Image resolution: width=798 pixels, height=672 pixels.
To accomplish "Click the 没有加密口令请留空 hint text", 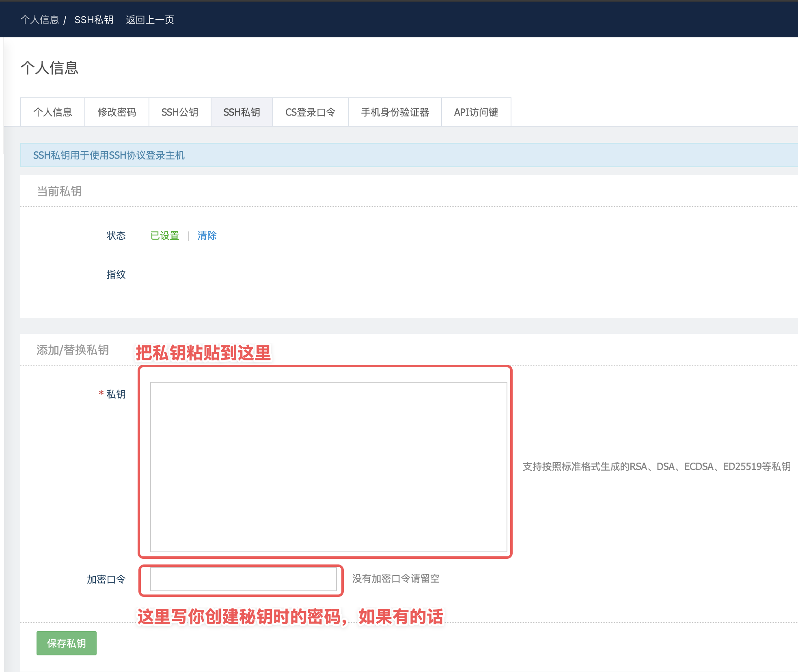I will (x=396, y=579).
